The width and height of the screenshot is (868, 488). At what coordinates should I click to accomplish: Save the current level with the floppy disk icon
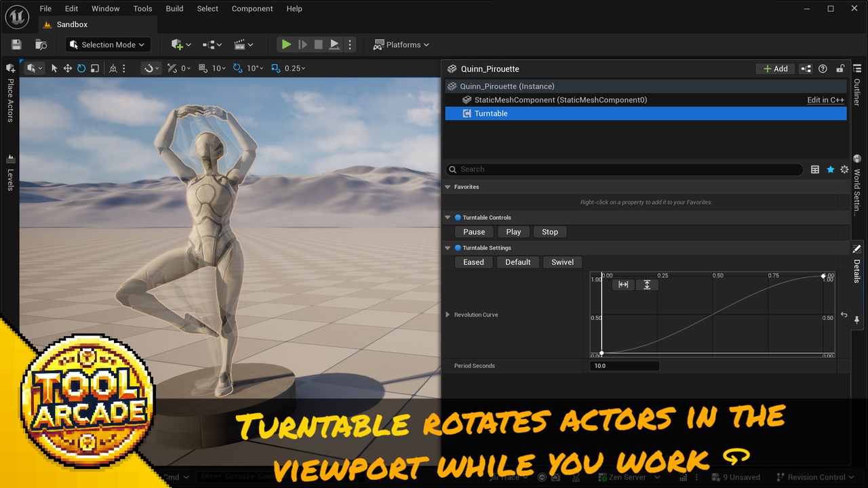point(16,45)
